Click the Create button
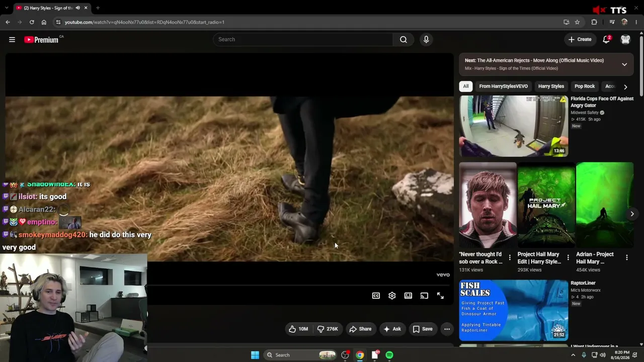The height and width of the screenshot is (362, 644). pyautogui.click(x=580, y=39)
